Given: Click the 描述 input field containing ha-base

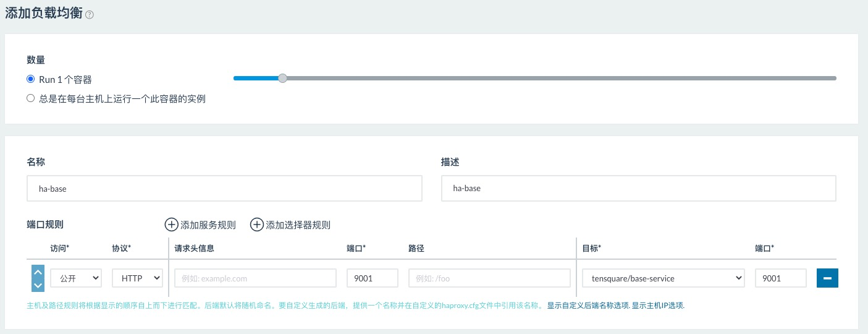Looking at the screenshot, I should 638,189.
